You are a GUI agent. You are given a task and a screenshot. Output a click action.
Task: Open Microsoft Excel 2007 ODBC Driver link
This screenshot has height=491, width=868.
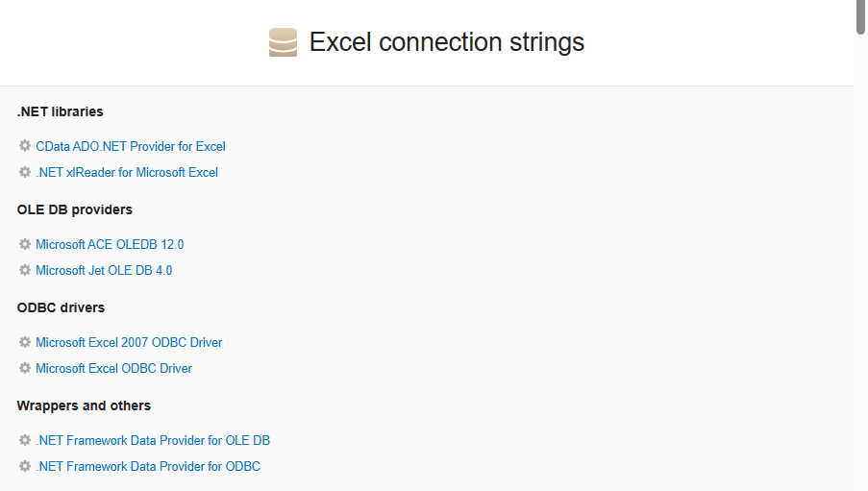point(129,342)
